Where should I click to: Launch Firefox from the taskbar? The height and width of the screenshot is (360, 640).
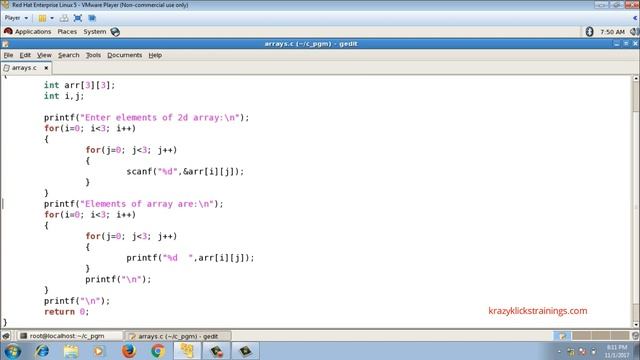click(x=129, y=351)
